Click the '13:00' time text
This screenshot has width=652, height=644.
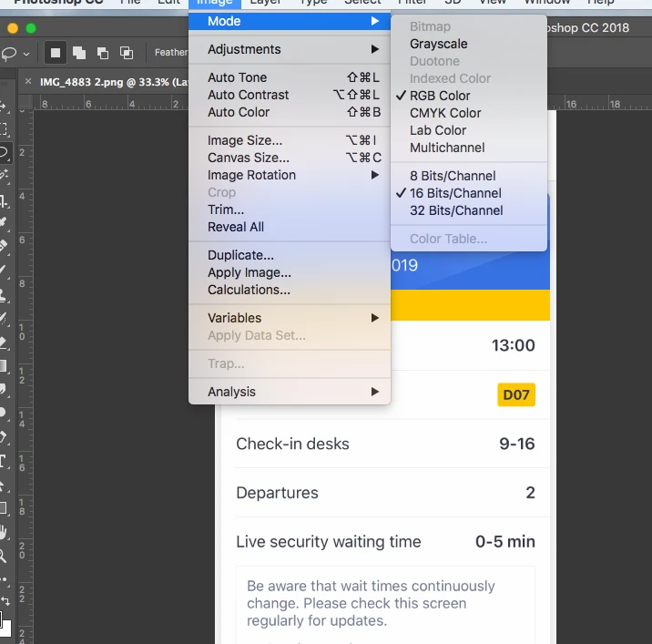pyautogui.click(x=513, y=345)
